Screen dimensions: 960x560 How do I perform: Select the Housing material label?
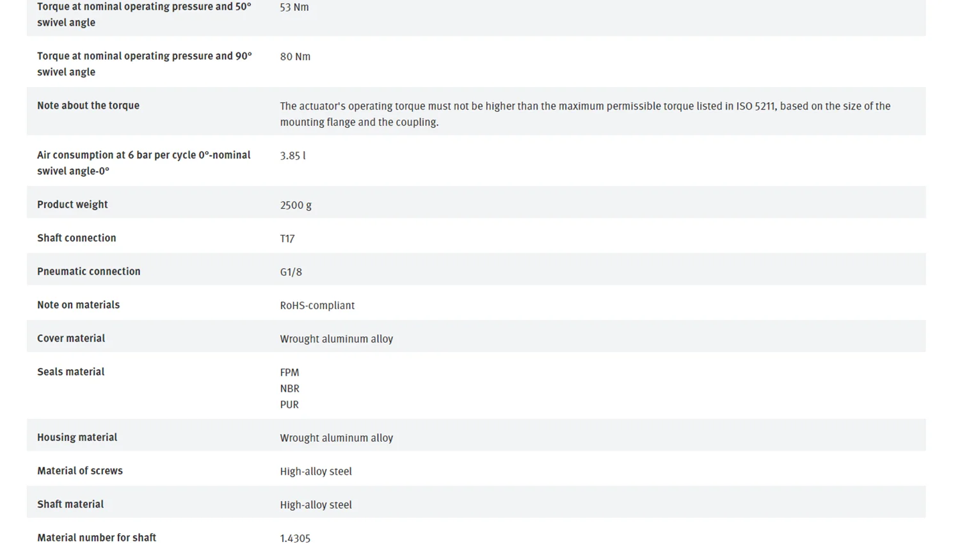(77, 437)
